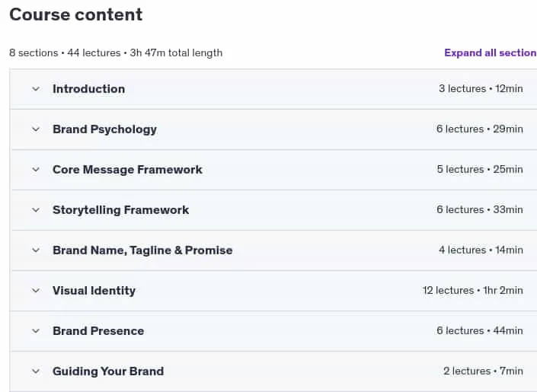
Task: Open the Introduction section title
Action: pos(88,89)
